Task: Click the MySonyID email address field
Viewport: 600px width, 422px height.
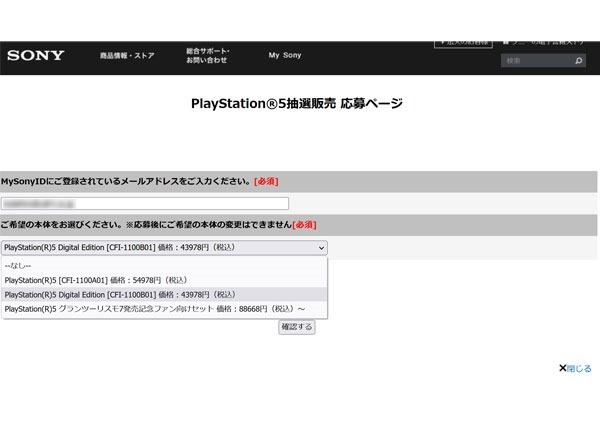Action: coord(145,204)
